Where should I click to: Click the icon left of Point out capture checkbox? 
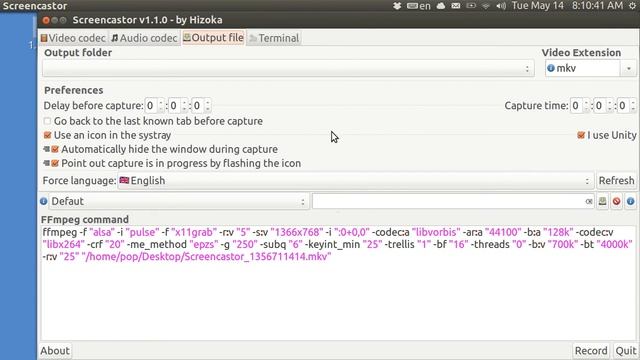(47, 163)
